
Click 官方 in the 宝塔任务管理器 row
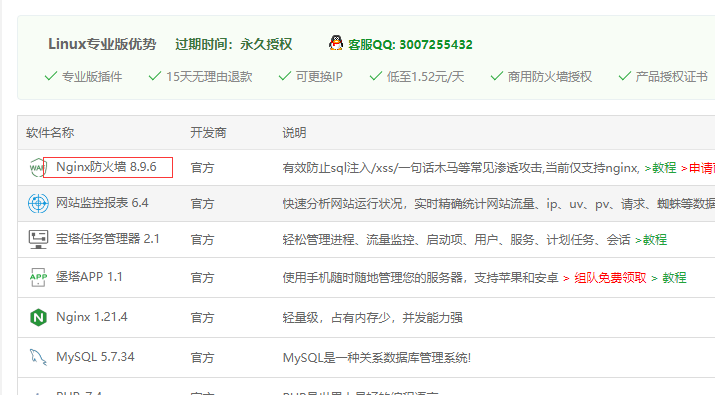coord(202,239)
